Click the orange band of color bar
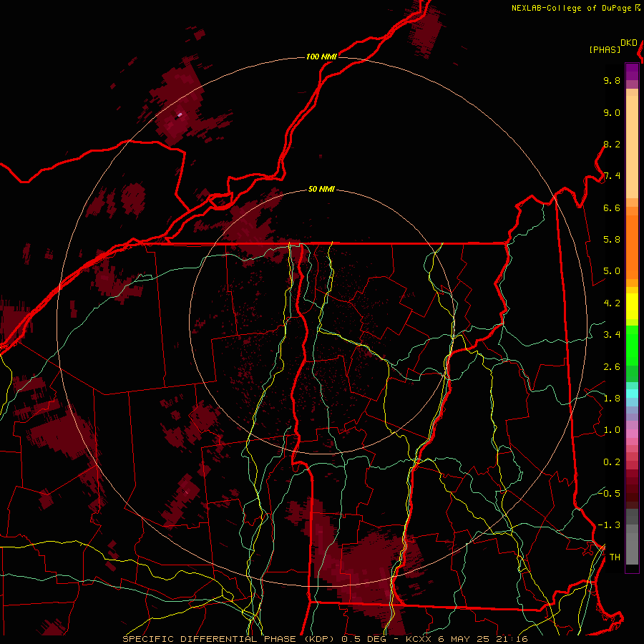Viewport: 644px width, 644px height. 632,243
